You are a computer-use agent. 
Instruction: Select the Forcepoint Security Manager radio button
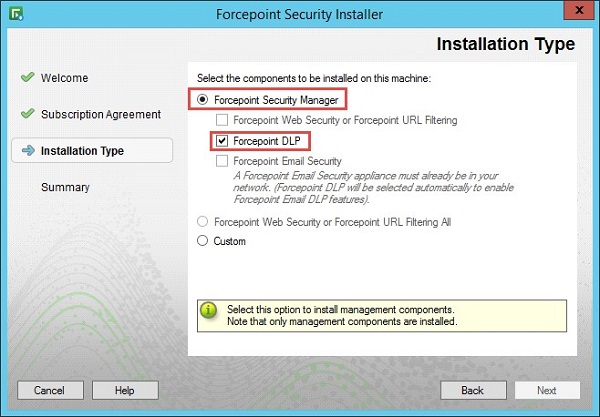point(204,100)
